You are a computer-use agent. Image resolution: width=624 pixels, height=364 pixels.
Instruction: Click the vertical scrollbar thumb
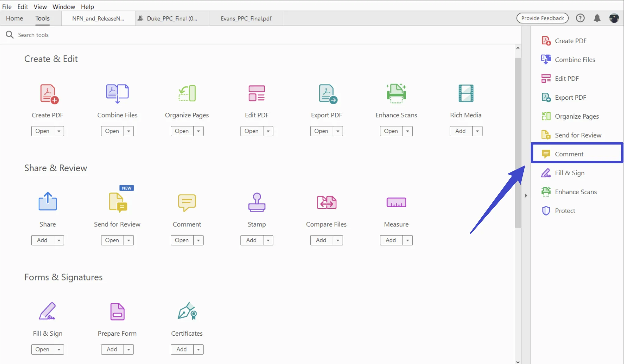click(x=518, y=143)
